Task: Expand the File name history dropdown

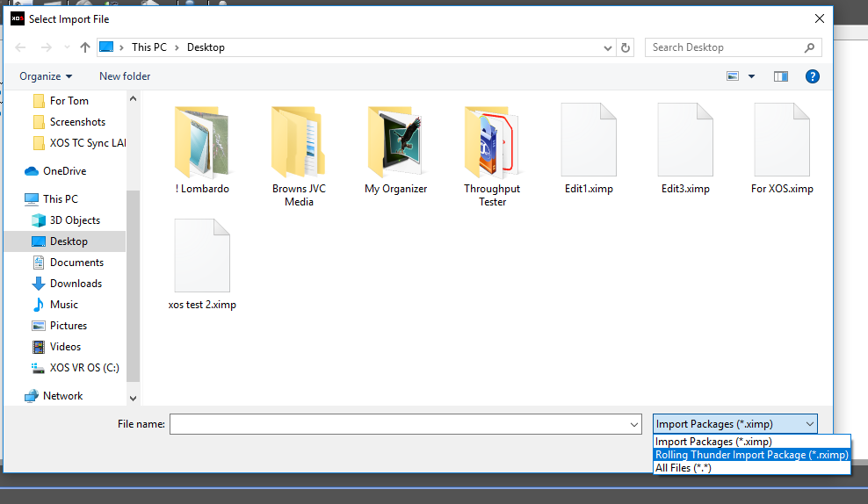Action: pyautogui.click(x=634, y=424)
